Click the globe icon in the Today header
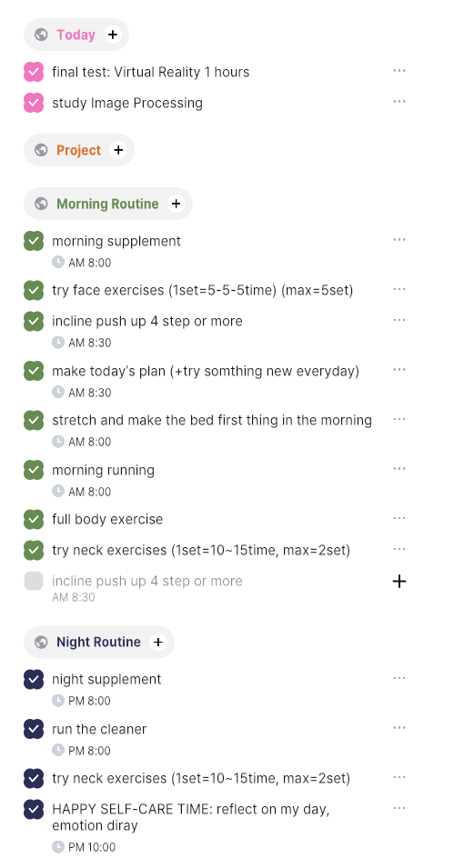 click(41, 35)
